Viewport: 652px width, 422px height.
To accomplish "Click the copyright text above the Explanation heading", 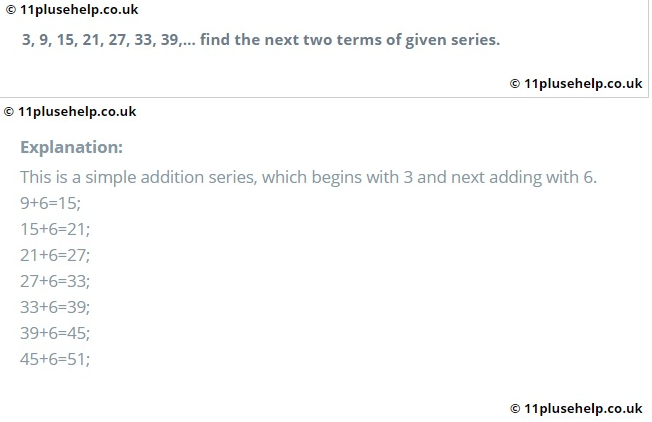I will click(70, 112).
